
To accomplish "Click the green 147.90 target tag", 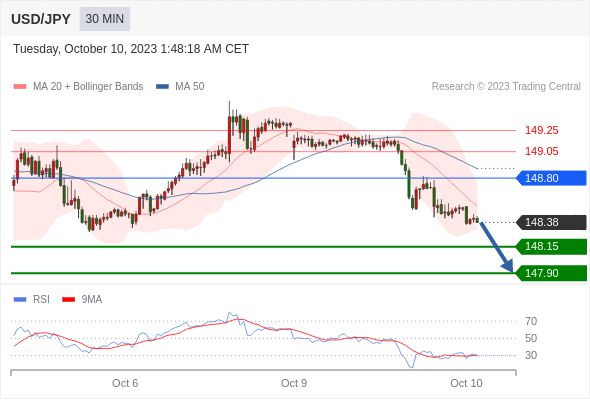I will (552, 273).
